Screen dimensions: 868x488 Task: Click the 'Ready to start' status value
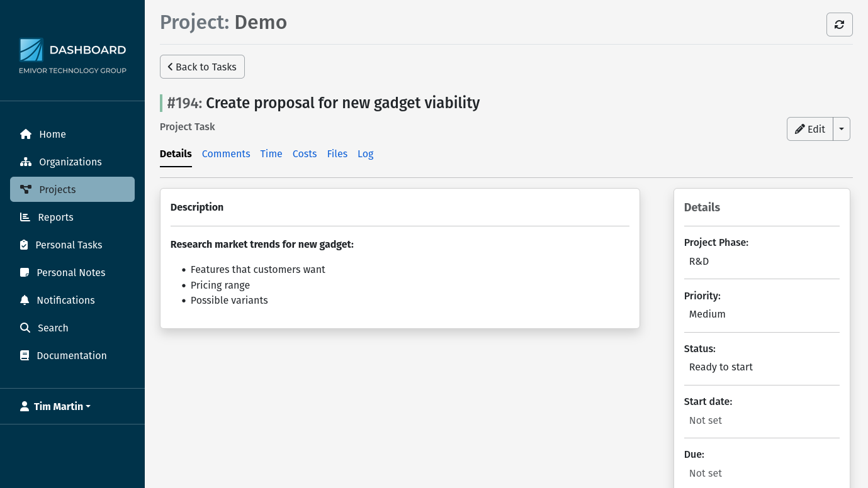click(x=721, y=367)
